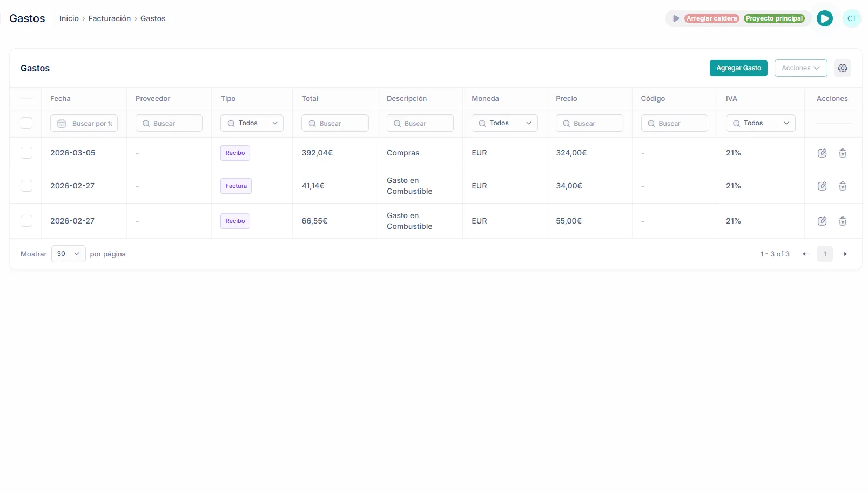Image resolution: width=868 pixels, height=494 pixels.
Task: Check the 41,14€ expense row checkbox
Action: (26, 186)
